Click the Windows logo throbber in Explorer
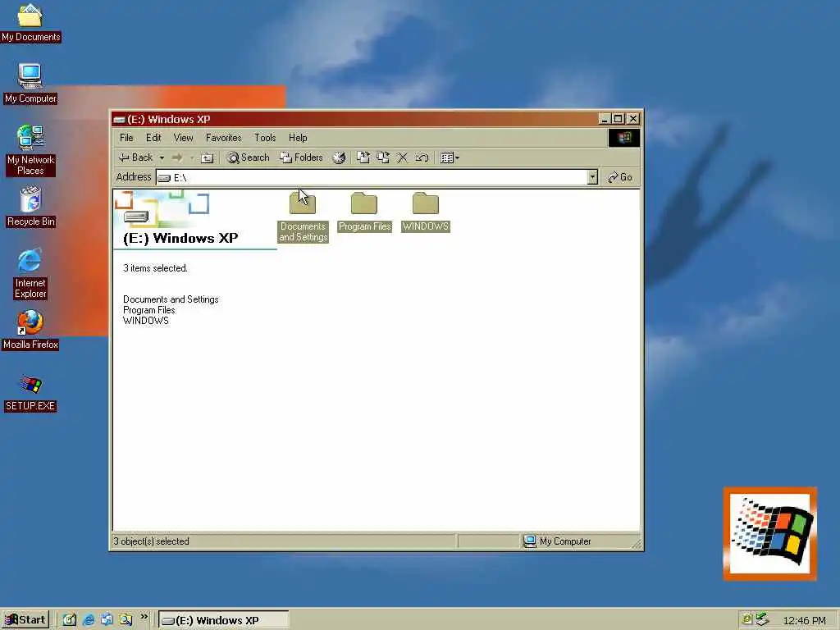The height and width of the screenshot is (630, 840). [624, 138]
